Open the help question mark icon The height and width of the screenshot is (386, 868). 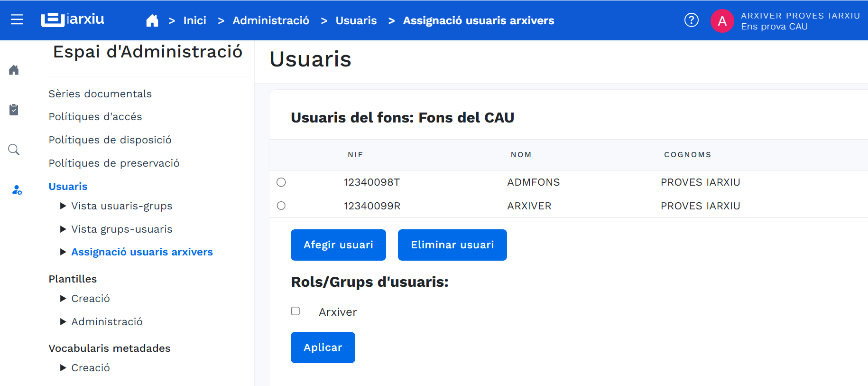[692, 20]
